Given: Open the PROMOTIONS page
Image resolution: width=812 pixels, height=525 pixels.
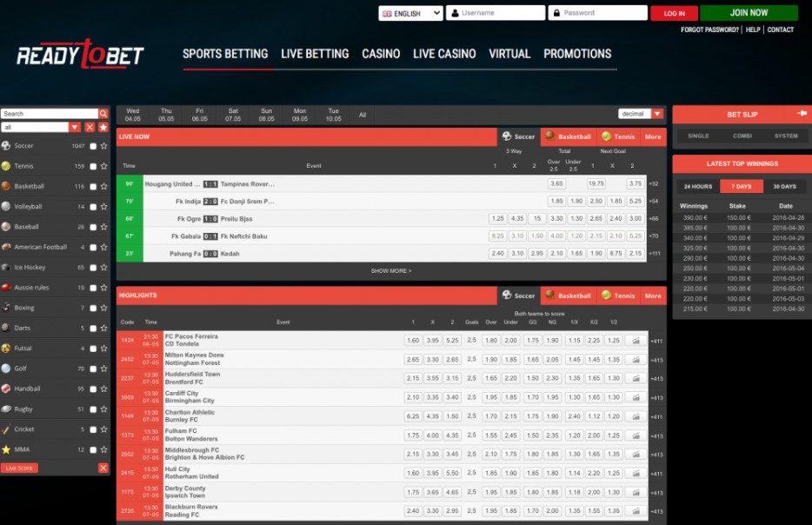Looking at the screenshot, I should click(x=577, y=54).
